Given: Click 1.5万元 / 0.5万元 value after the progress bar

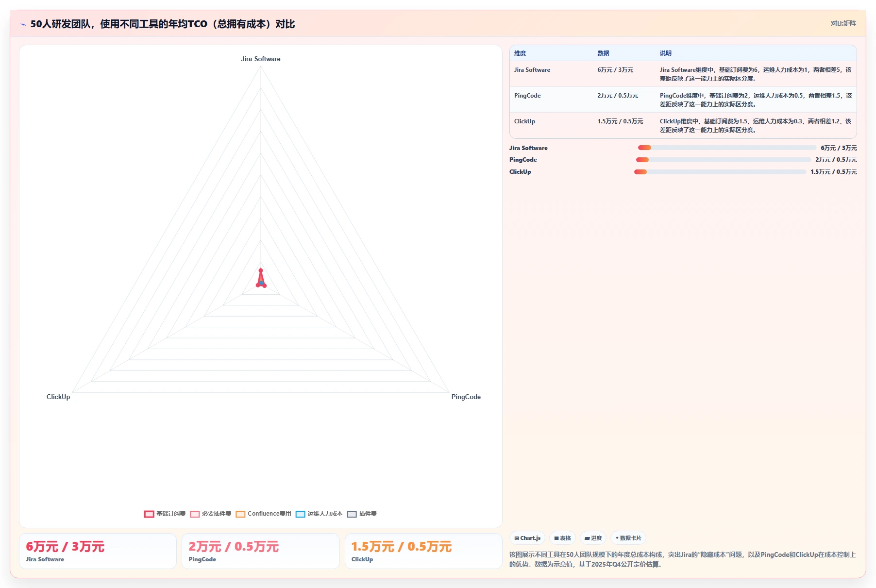Looking at the screenshot, I should coord(834,172).
